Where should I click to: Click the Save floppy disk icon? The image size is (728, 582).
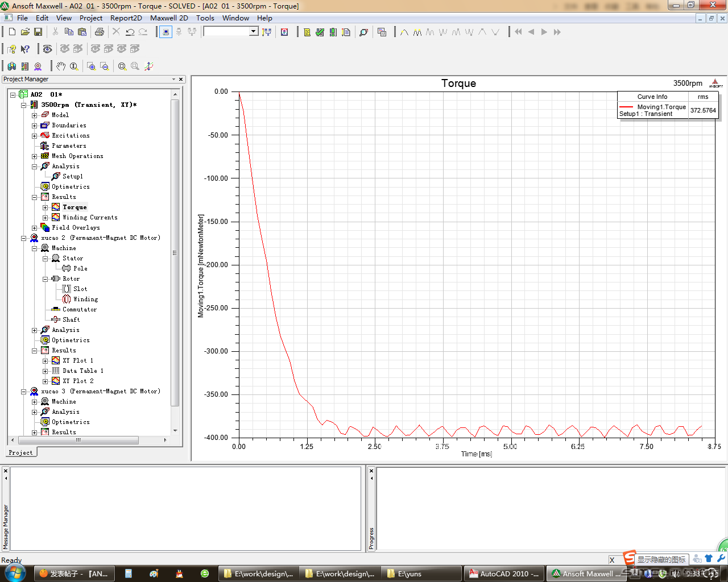(38, 32)
